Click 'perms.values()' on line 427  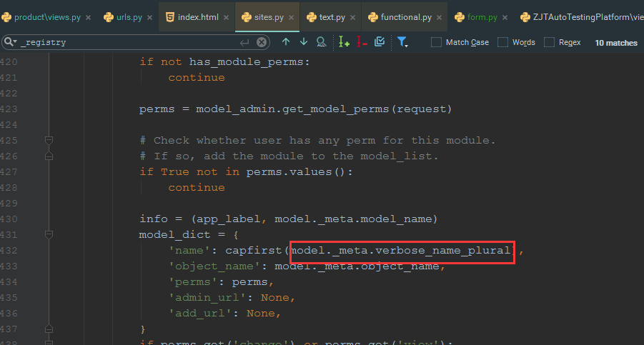[x=296, y=172]
